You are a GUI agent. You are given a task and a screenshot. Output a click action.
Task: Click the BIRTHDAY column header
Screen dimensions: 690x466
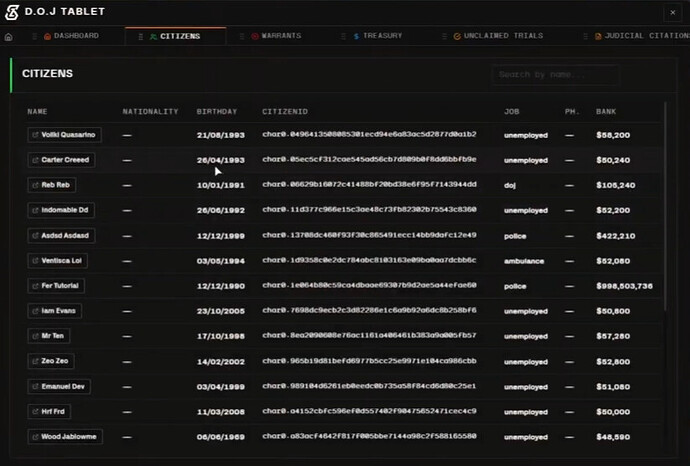[217, 112]
